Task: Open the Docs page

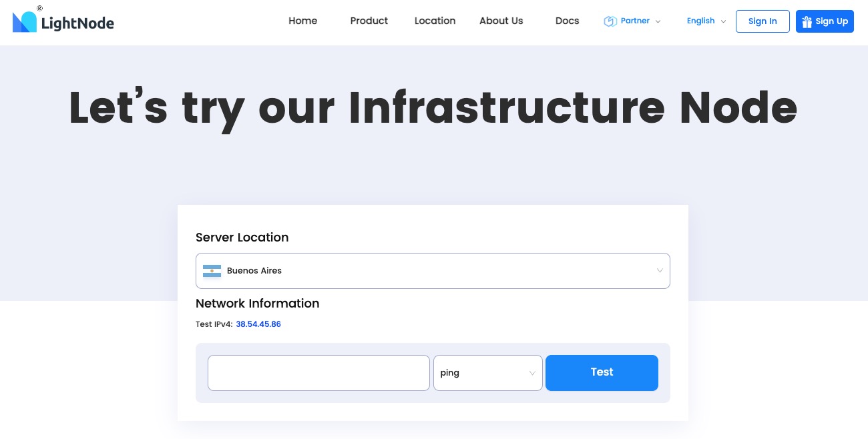Action: (567, 21)
